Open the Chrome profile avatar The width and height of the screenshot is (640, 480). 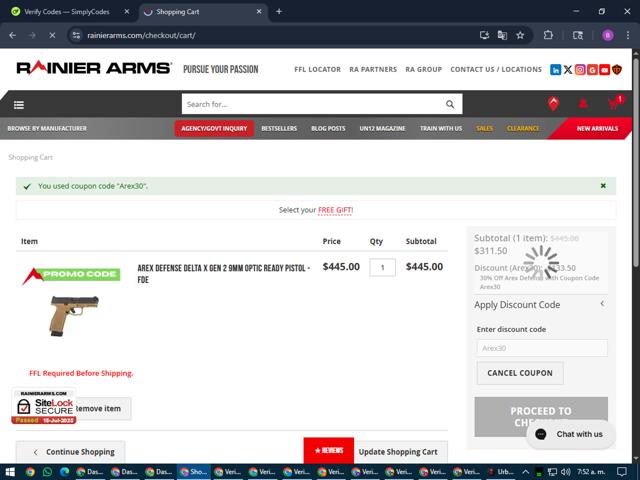coord(608,36)
